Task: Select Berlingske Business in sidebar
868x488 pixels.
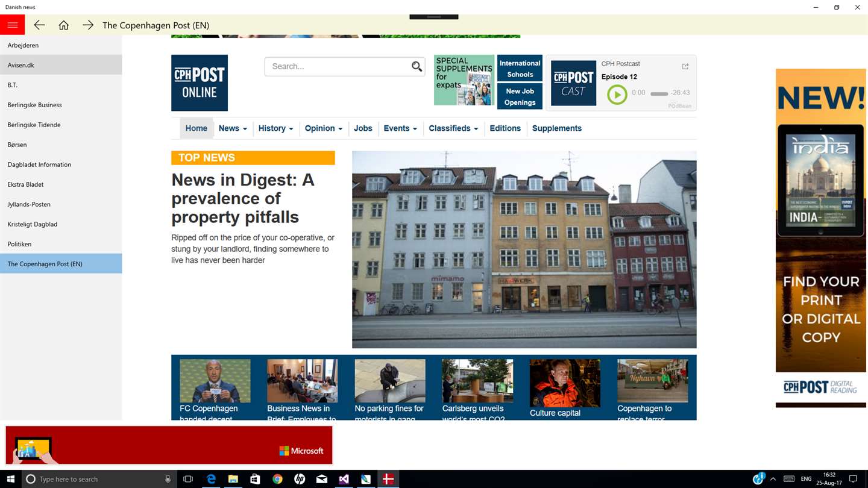Action: tap(61, 105)
